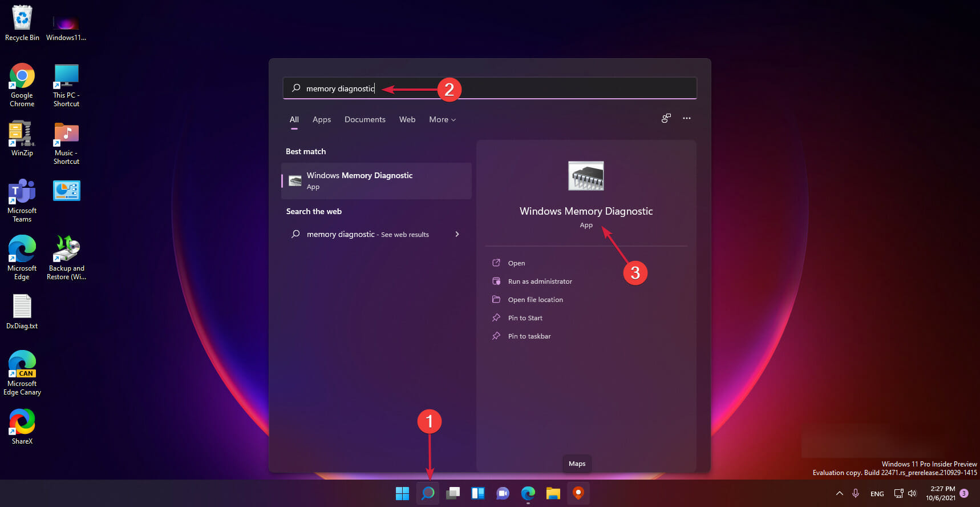Click the Maps icon in taskbar
This screenshot has height=507, width=980.
coord(578,493)
